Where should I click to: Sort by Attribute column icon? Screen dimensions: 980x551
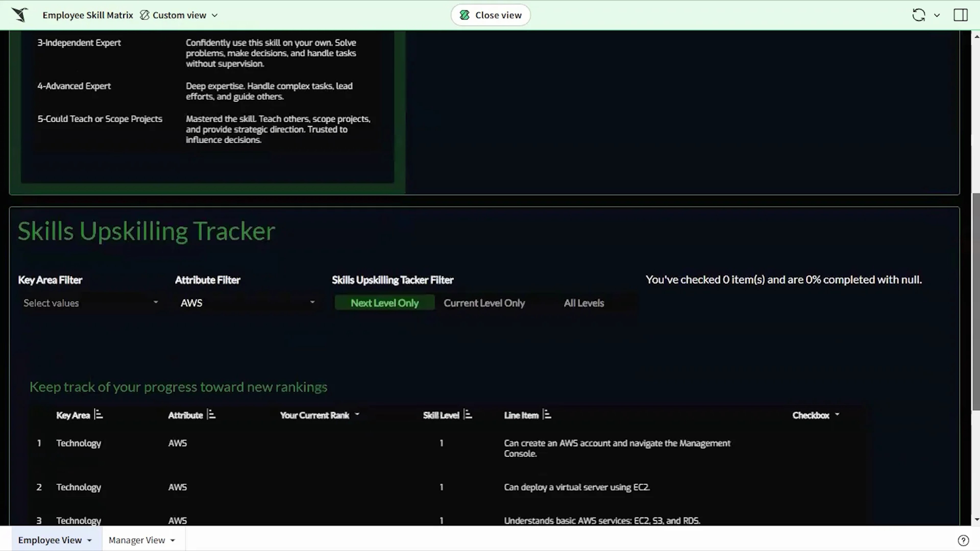[212, 415]
